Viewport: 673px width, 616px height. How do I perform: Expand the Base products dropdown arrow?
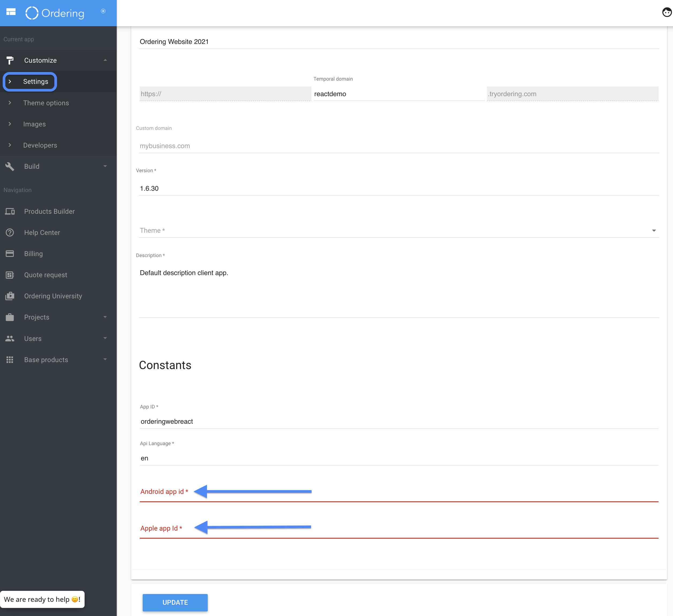[105, 359]
